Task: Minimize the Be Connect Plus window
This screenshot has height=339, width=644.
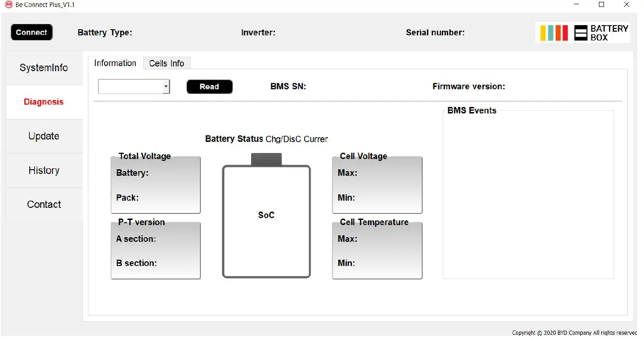Action: [x=576, y=5]
